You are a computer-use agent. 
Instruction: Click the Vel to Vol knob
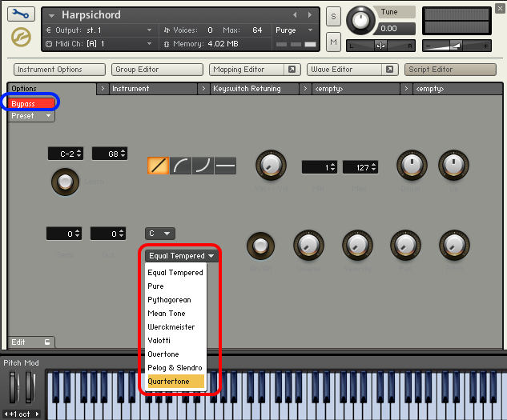tap(271, 165)
